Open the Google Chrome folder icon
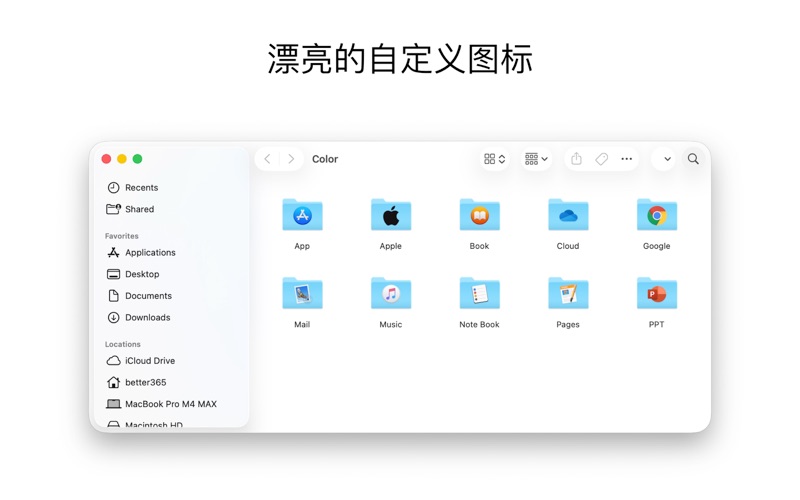The height and width of the screenshot is (500, 800). pos(657,214)
